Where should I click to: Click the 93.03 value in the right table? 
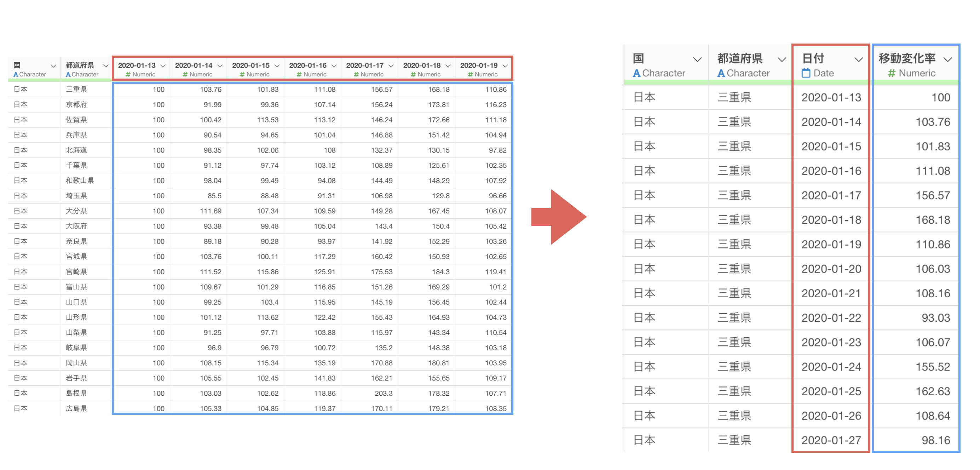tap(935, 318)
